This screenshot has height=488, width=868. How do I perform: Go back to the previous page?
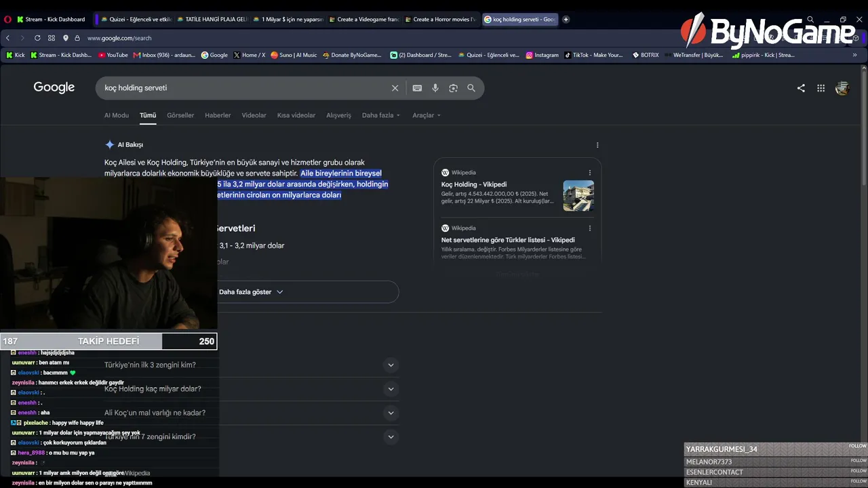click(8, 38)
